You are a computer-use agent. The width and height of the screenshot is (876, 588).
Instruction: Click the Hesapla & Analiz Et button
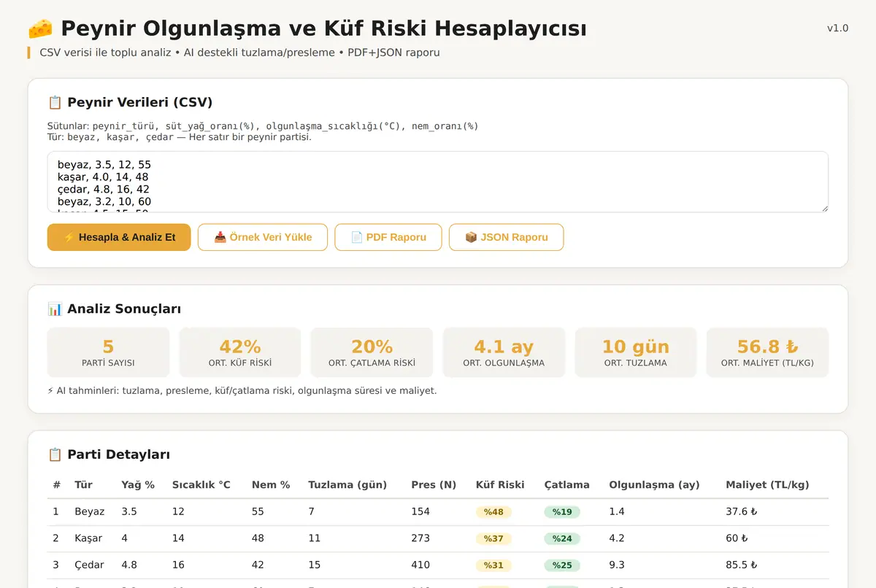[119, 237]
